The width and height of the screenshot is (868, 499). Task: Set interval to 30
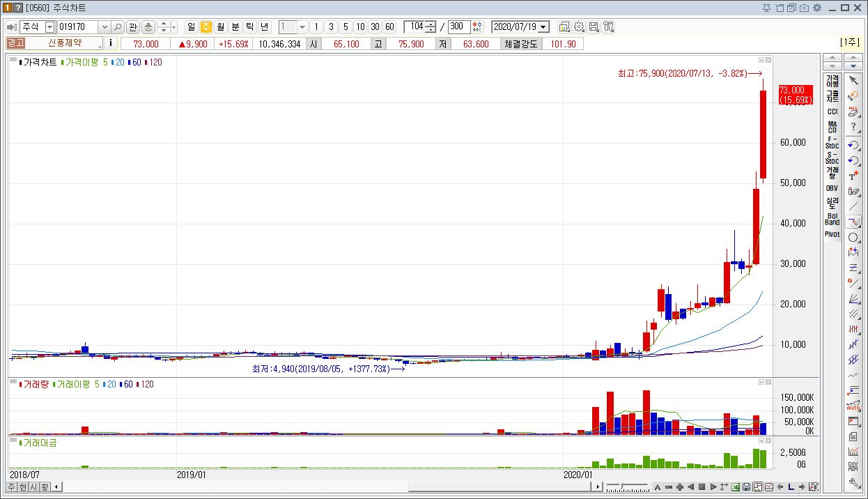pyautogui.click(x=375, y=26)
